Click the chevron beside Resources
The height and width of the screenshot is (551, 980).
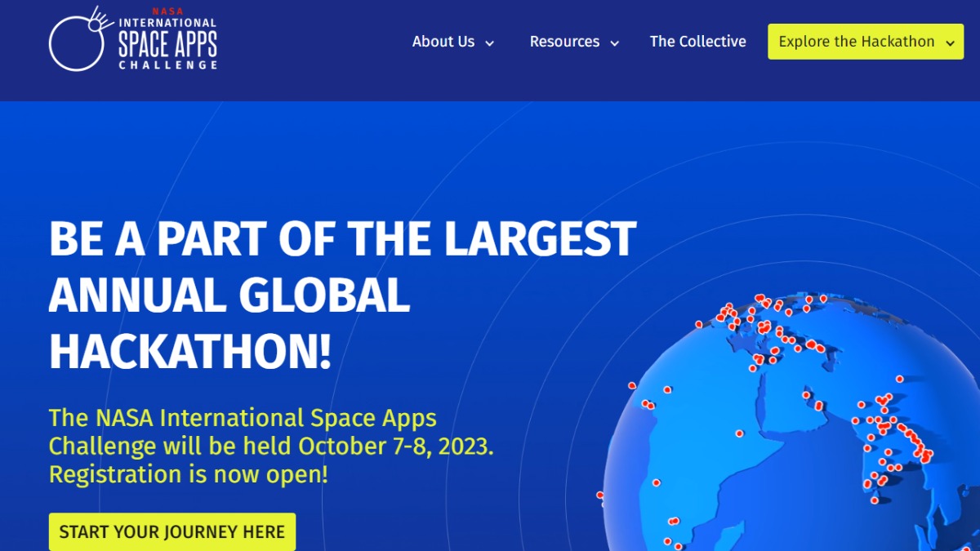click(614, 43)
